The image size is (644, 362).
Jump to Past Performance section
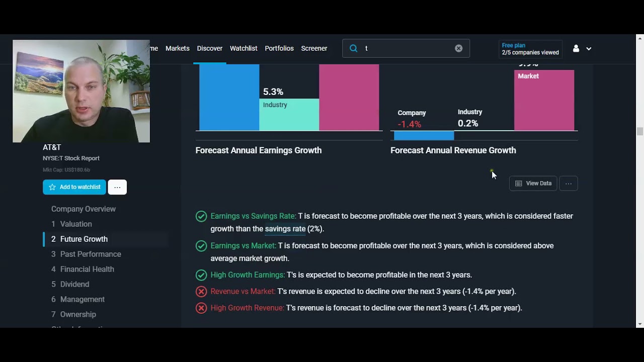point(86,254)
